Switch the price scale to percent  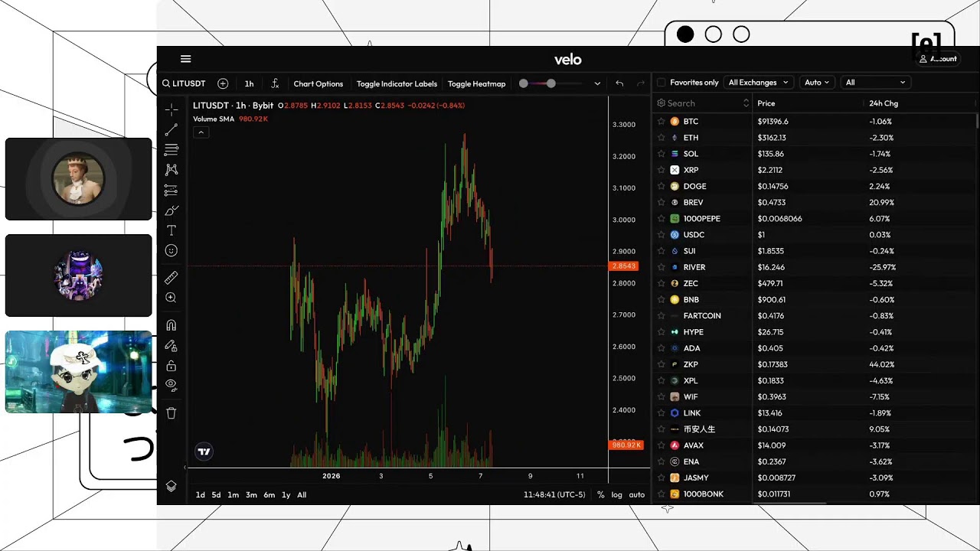click(601, 495)
